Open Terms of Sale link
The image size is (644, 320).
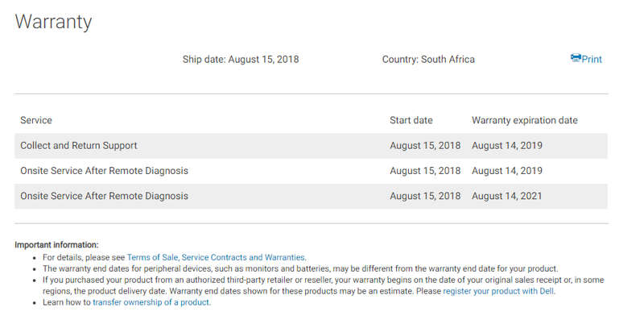coord(152,257)
